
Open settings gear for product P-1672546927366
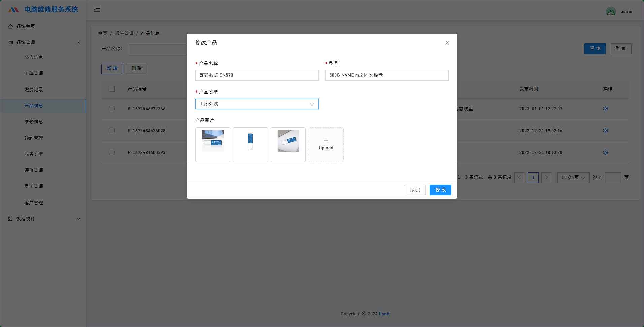pos(605,109)
